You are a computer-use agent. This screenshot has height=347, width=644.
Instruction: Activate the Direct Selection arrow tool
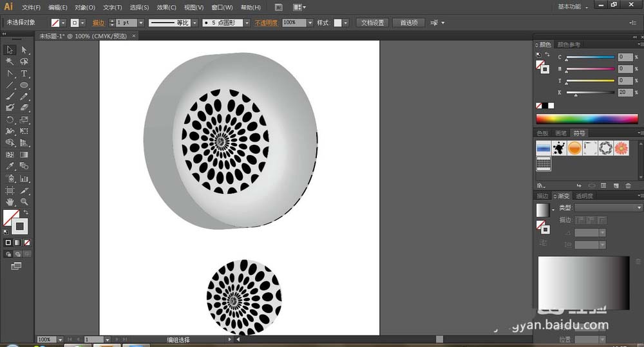coord(24,50)
